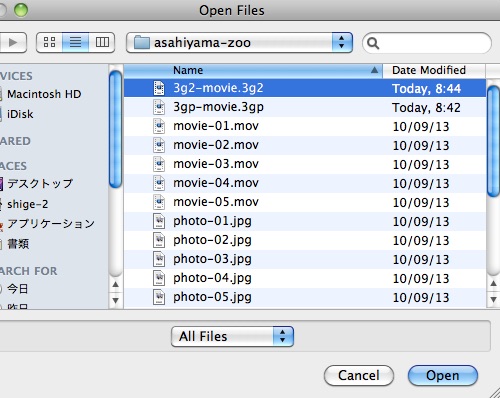Select the file name photo-02.jpg
The image size is (500, 398).
212,241
